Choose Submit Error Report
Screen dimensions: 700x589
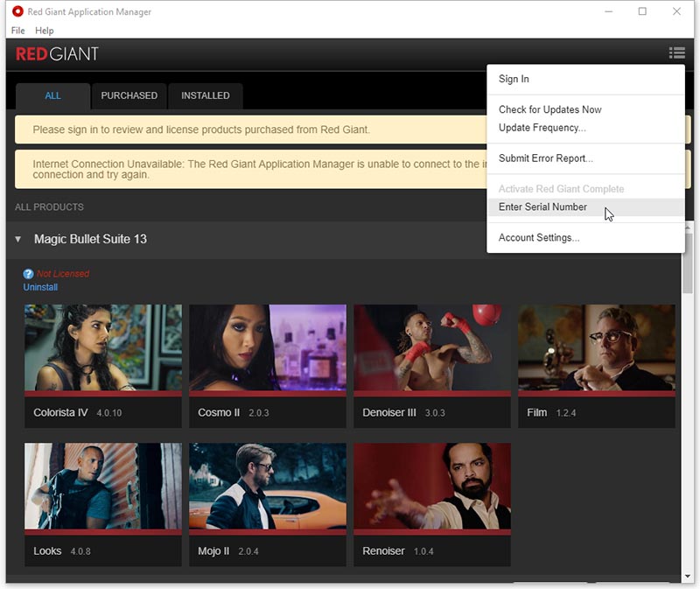tap(585, 158)
